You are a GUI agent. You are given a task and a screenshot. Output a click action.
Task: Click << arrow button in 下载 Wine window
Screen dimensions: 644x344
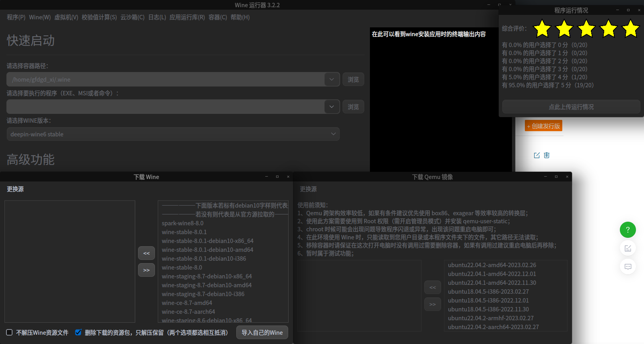[x=147, y=253]
